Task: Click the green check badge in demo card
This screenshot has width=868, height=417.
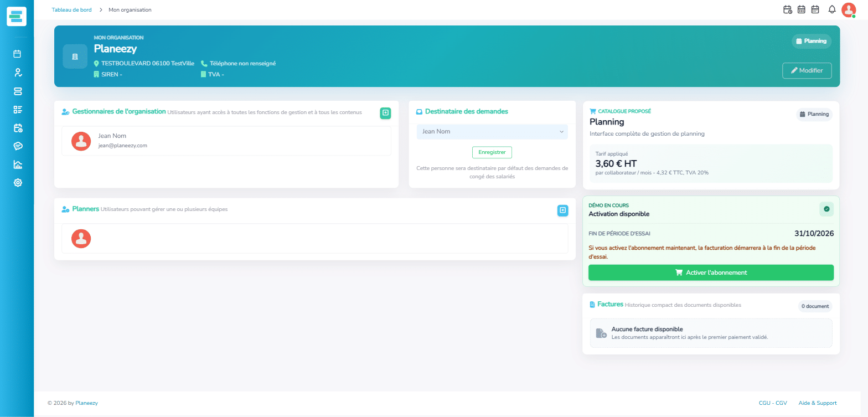Action: click(x=826, y=209)
